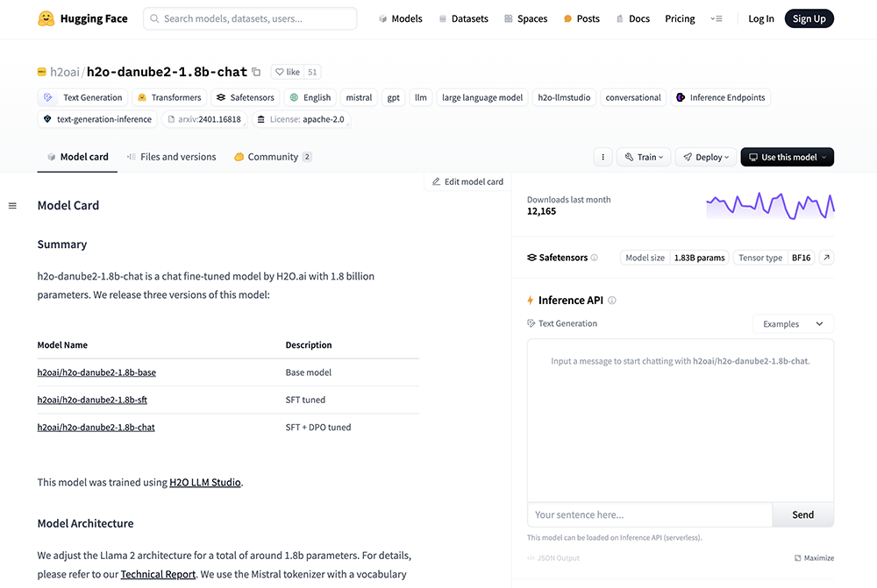Click the three-dot more options button
This screenshot has width=877, height=588.
pyautogui.click(x=602, y=157)
